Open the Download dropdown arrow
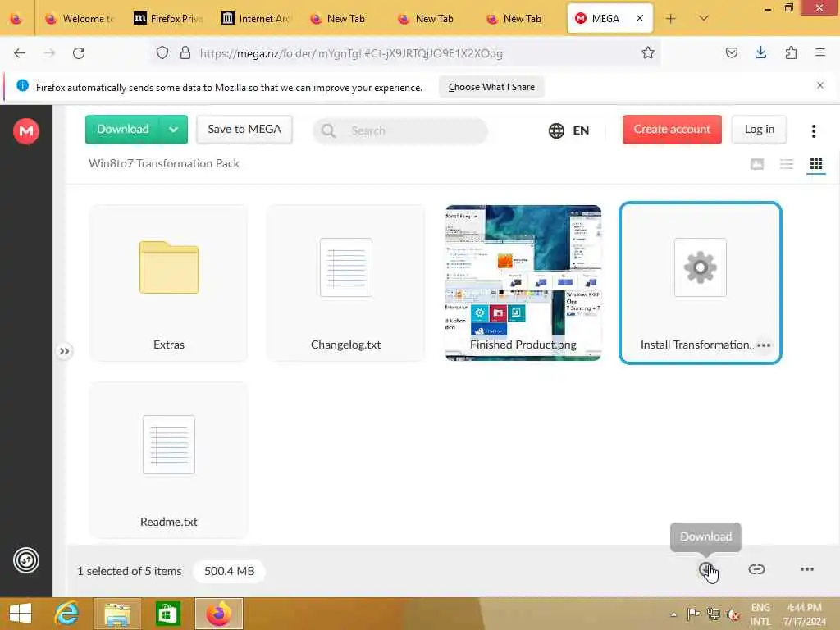This screenshot has height=630, width=840. [x=174, y=129]
